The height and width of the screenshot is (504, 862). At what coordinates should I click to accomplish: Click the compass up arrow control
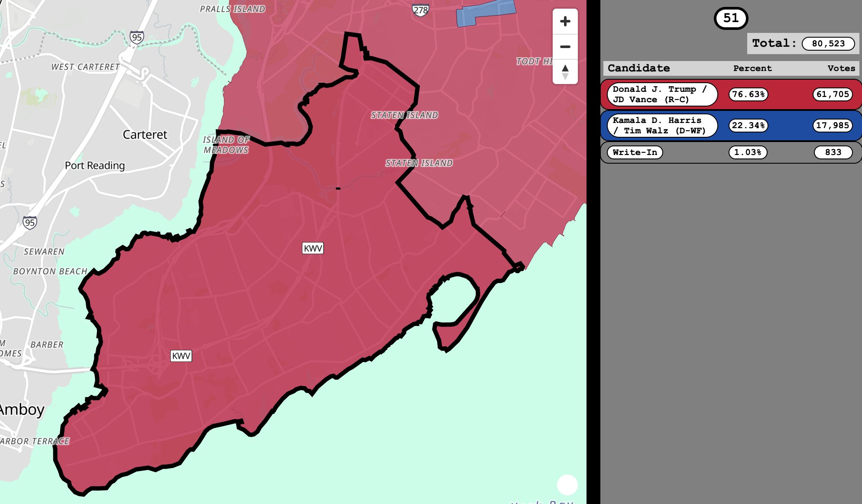[565, 68]
